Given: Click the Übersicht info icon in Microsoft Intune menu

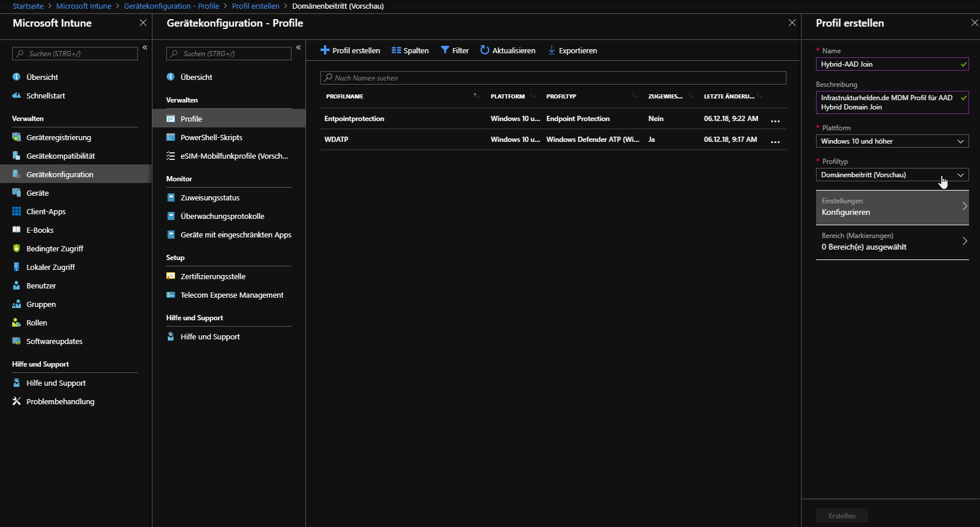Looking at the screenshot, I should (x=16, y=77).
